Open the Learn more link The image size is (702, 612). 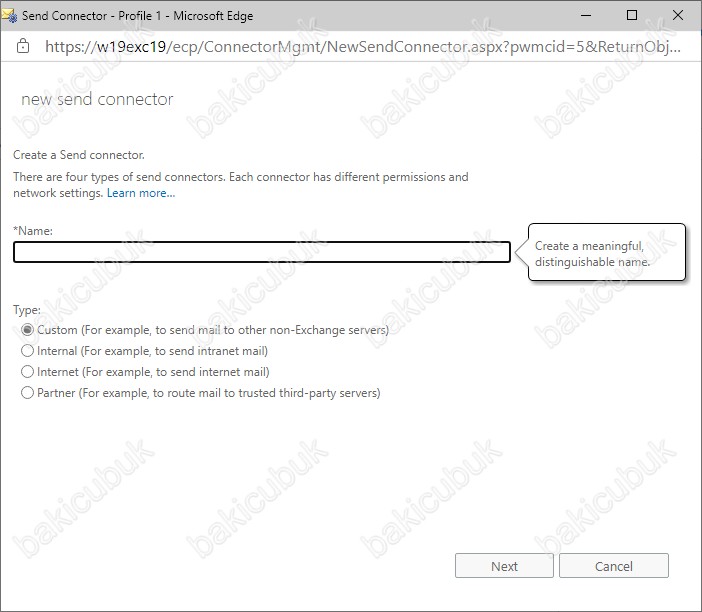coord(141,193)
